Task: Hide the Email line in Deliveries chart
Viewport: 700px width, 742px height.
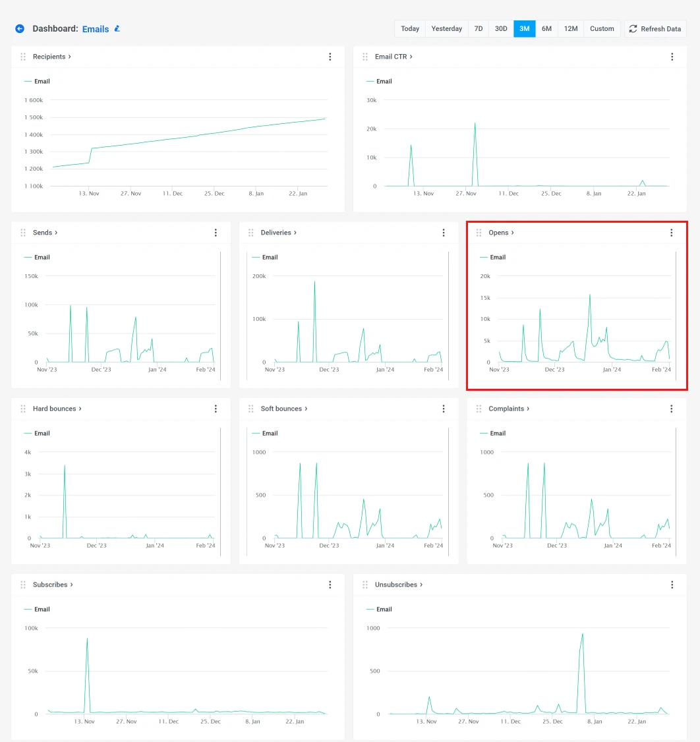Action: pos(265,257)
